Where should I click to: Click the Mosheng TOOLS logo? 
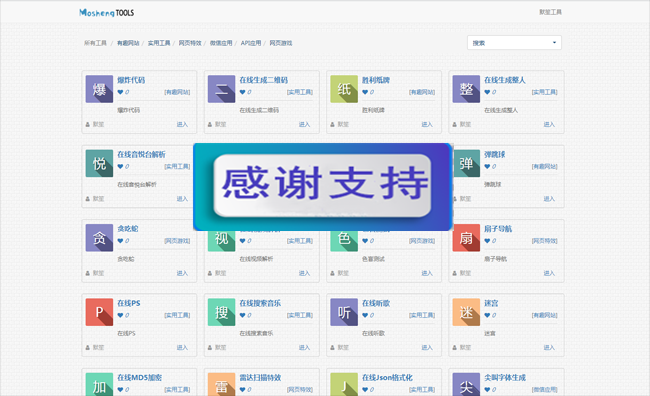107,13
